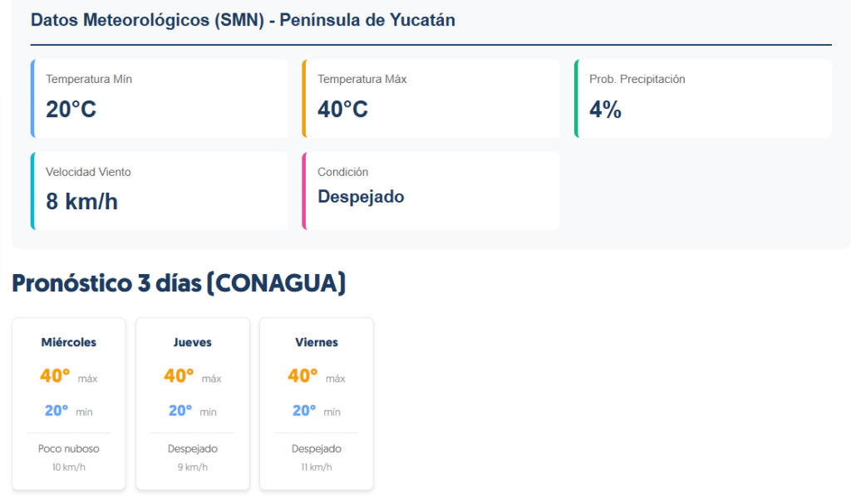Click the Temperatura Máx card
The height and width of the screenshot is (504, 851).
click(x=431, y=99)
